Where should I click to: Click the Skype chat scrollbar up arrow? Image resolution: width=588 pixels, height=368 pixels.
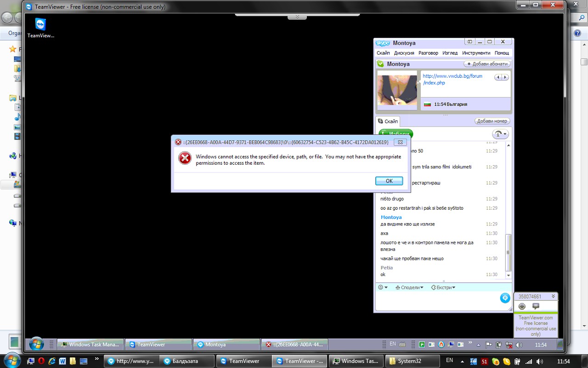pyautogui.click(x=508, y=144)
